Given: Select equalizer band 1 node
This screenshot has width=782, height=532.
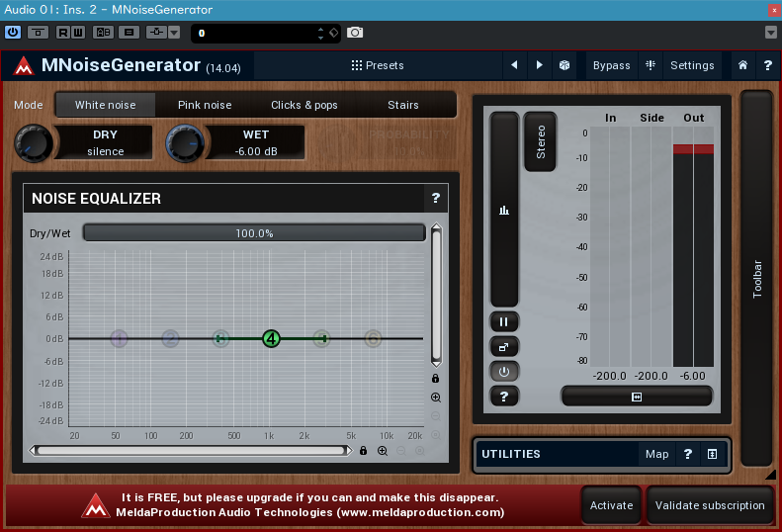Looking at the screenshot, I should click(119, 339).
